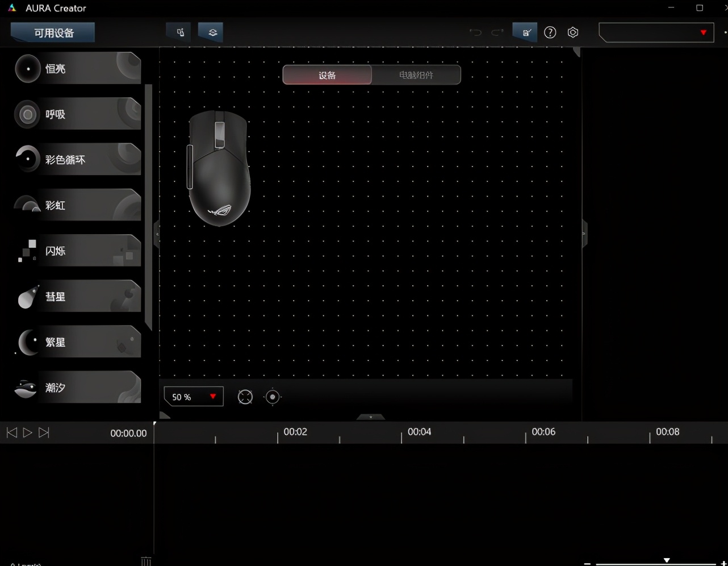Click the timeline zoom out minus
Viewport: 728px width, 566px height.
tap(587, 563)
